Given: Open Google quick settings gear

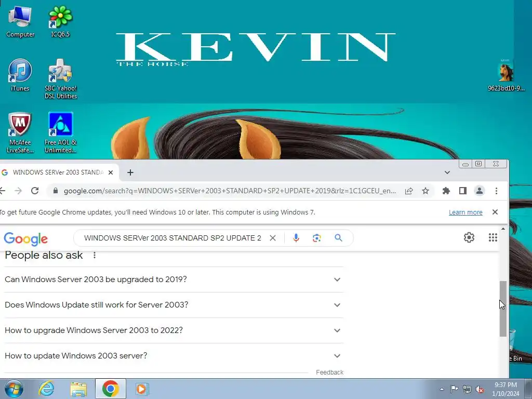Looking at the screenshot, I should (x=469, y=237).
